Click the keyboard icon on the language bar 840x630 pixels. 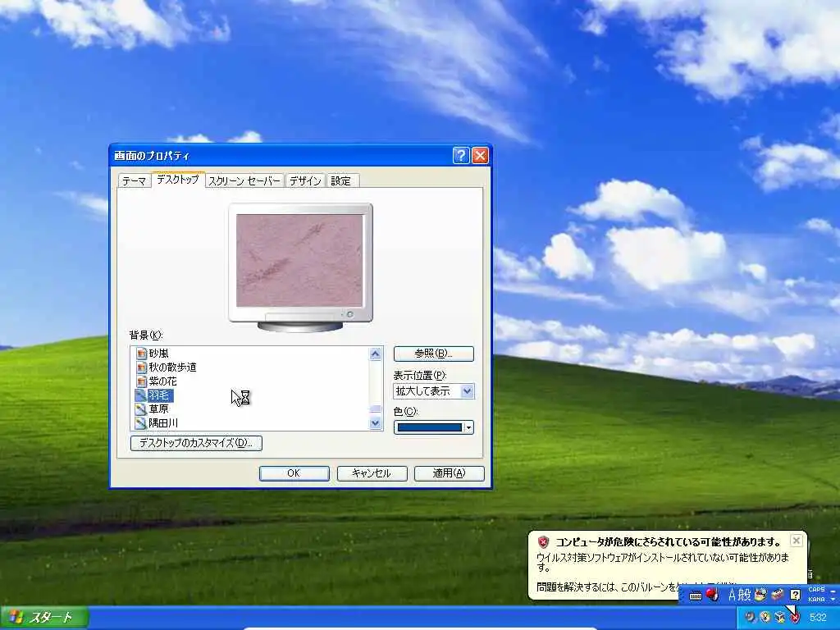(x=695, y=596)
